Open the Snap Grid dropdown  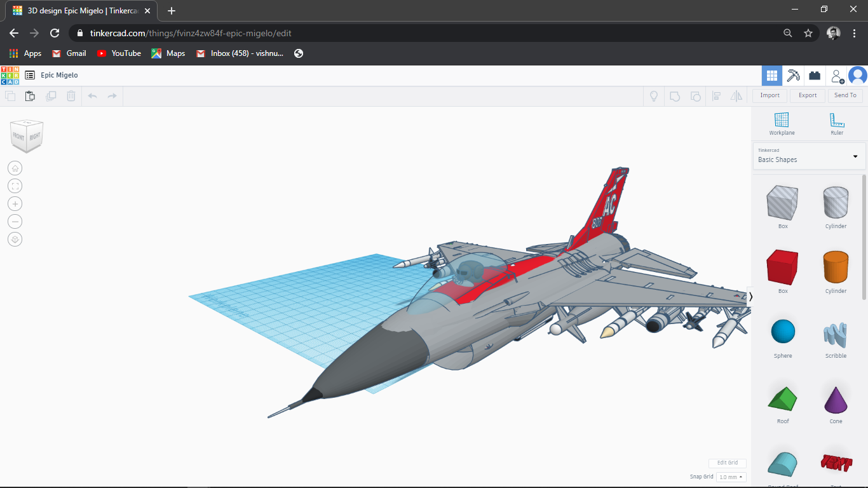point(731,477)
